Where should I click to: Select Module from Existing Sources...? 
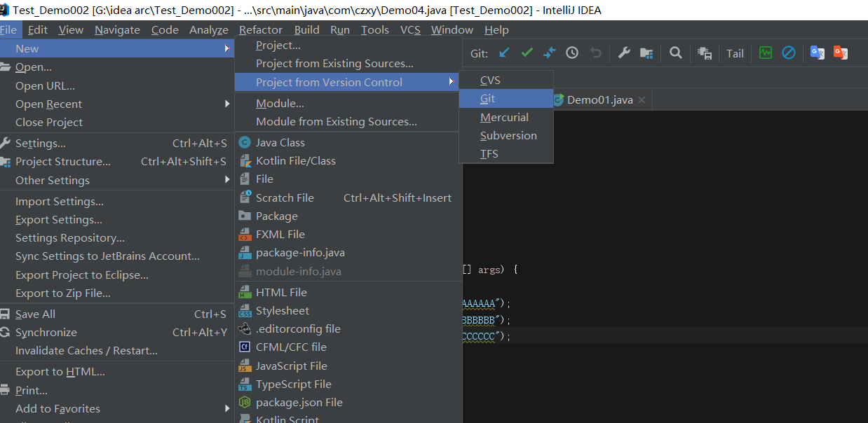coord(347,121)
